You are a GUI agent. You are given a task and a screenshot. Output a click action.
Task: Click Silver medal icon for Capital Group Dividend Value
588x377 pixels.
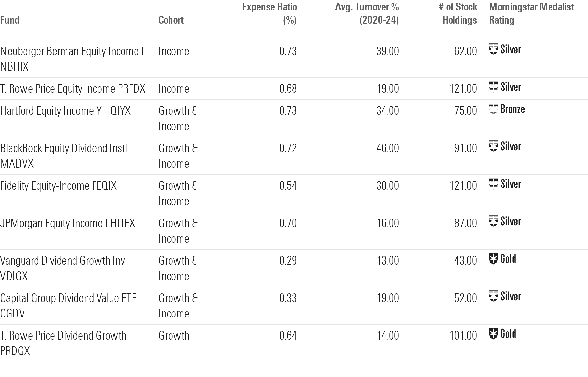[493, 296]
